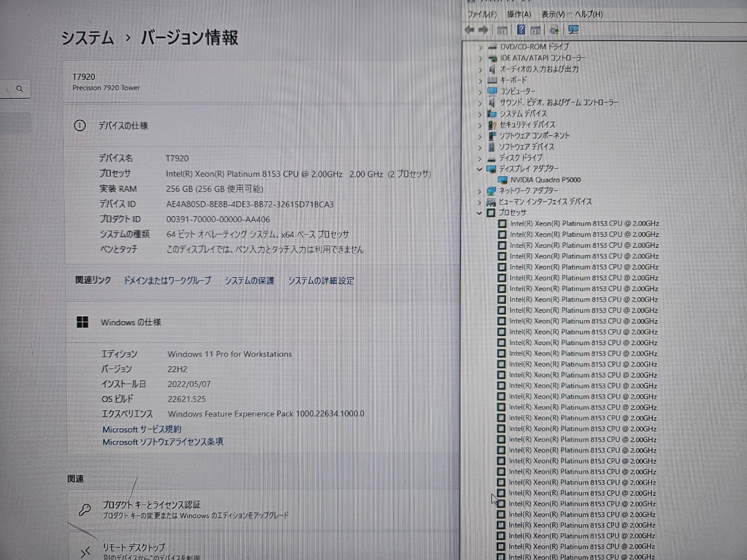This screenshot has width=747, height=560.
Task: Click the セキュリティ デバイス key icon
Action: point(492,125)
